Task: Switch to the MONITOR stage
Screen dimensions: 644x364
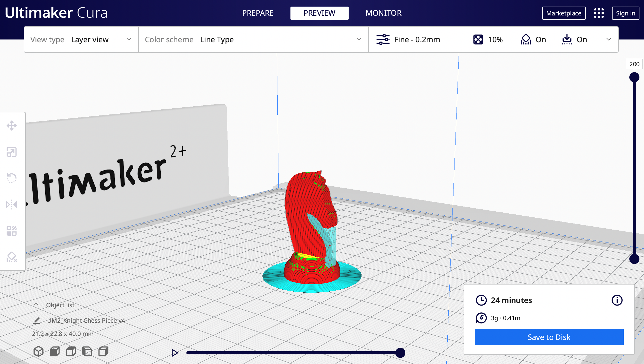Action: [x=383, y=13]
